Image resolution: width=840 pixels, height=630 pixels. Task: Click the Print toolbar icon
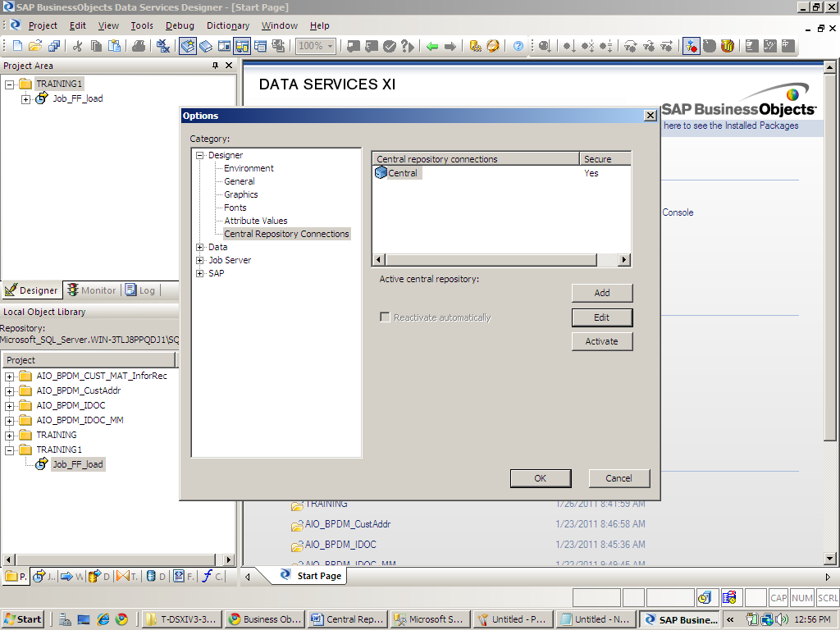point(139,46)
